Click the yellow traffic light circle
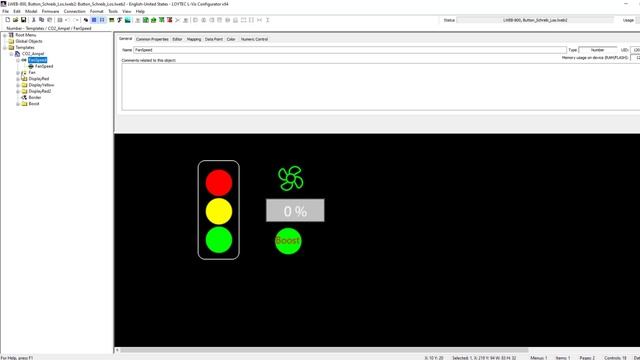The height and width of the screenshot is (360, 640). click(219, 211)
